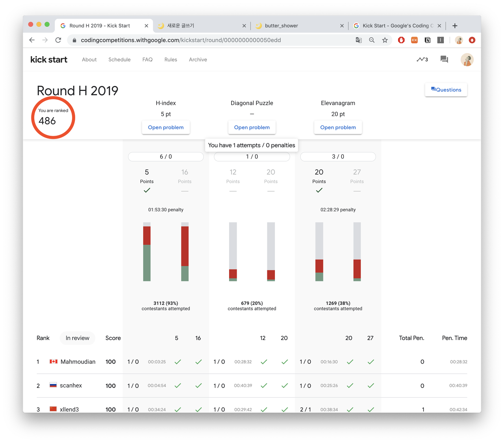Open the Elevanagram problem
Screen dimensions: 504x443
tap(338, 127)
